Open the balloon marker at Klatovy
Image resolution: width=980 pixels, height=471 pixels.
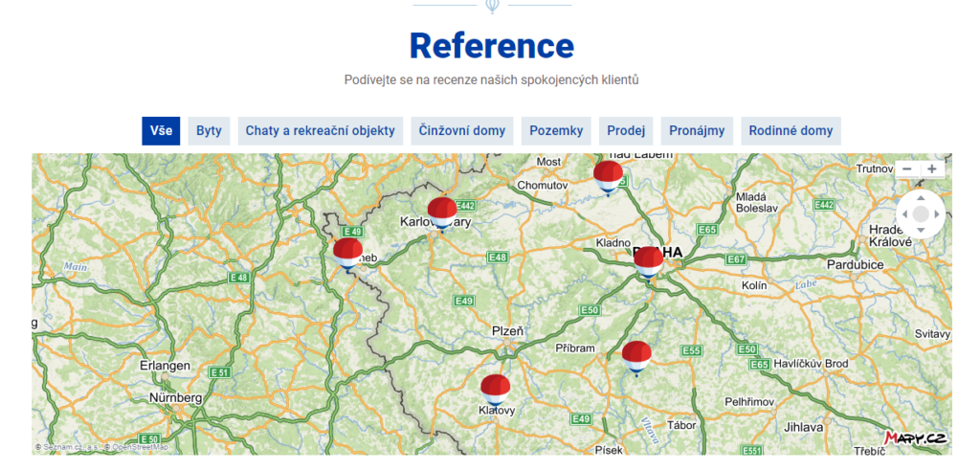(495, 389)
